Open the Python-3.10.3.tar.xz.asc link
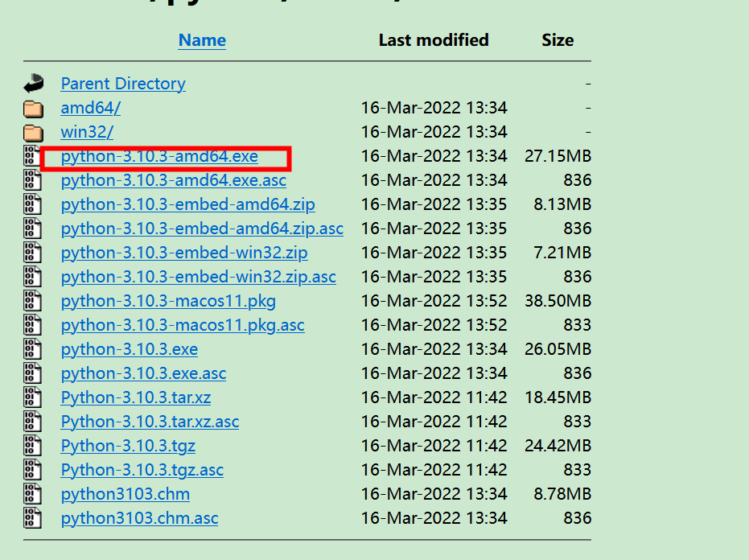Image resolution: width=749 pixels, height=560 pixels. (150, 422)
